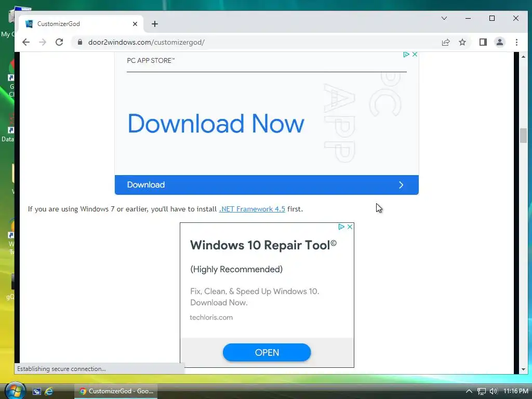Close the CustomizerGod tab

point(135,24)
